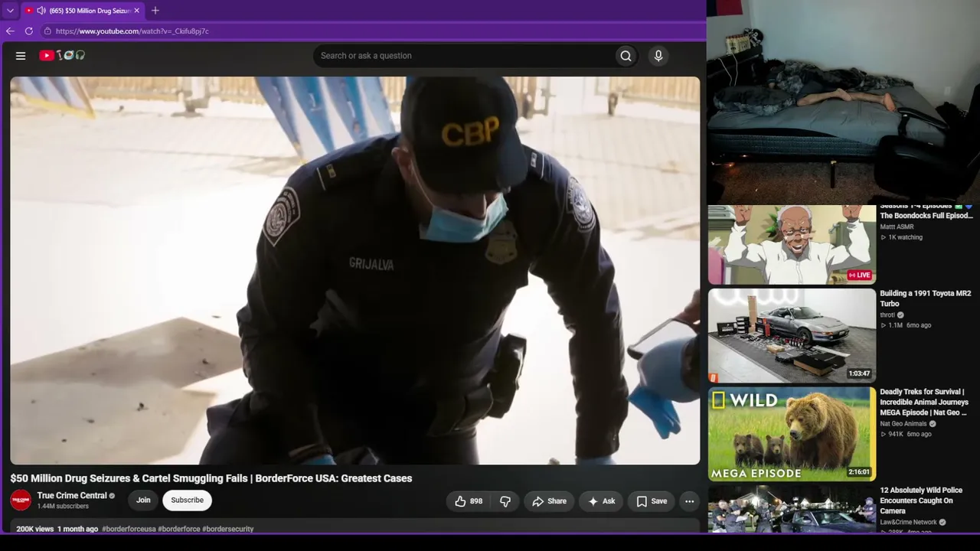The height and width of the screenshot is (551, 980).
Task: Open the 1991 Toyota MR2 Turbo thumbnail
Action: [792, 335]
